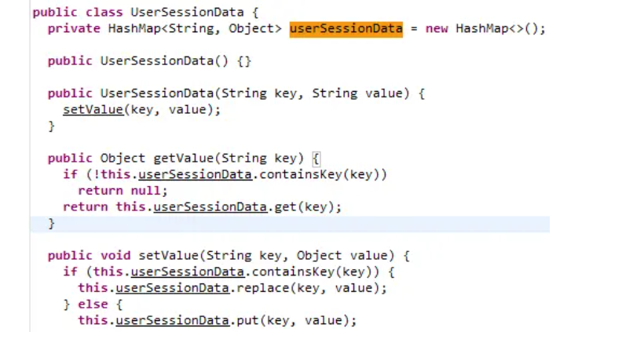Click HashMap<String, Object> type declaration

tap(195, 29)
